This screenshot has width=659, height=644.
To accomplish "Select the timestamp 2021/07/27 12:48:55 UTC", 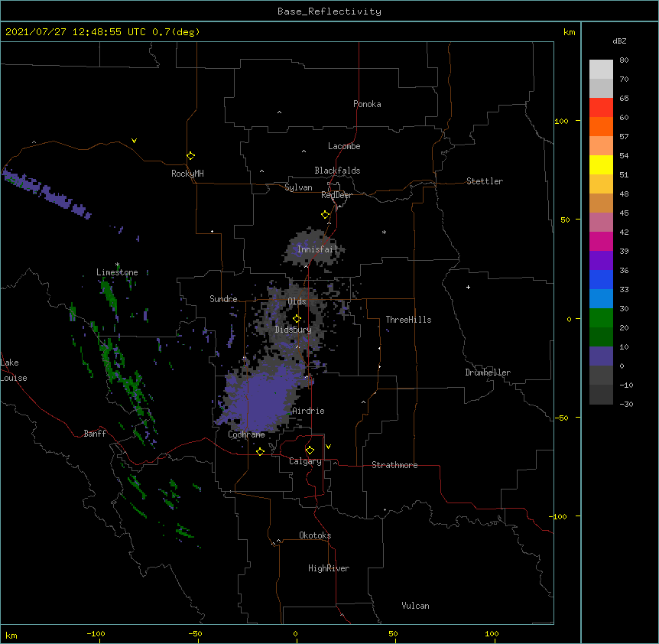I will (x=75, y=32).
